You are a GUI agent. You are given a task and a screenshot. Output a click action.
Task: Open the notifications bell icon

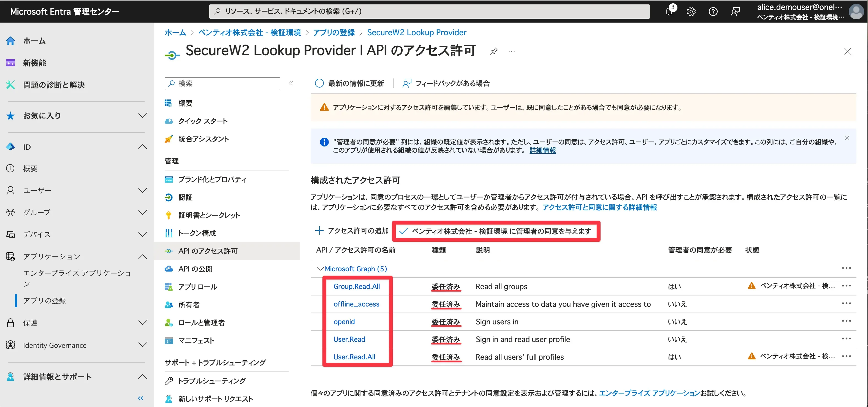[669, 12]
